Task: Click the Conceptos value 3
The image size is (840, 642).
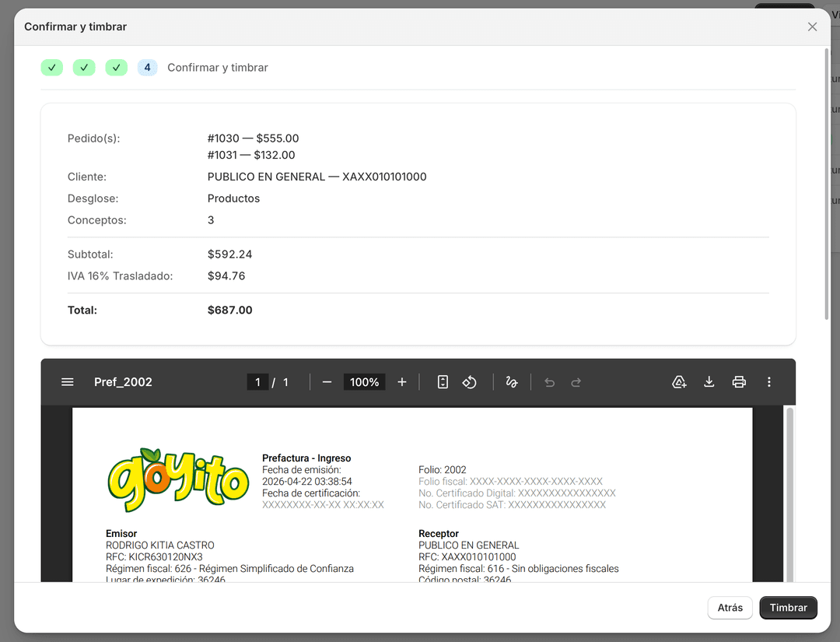Action: pos(211,220)
